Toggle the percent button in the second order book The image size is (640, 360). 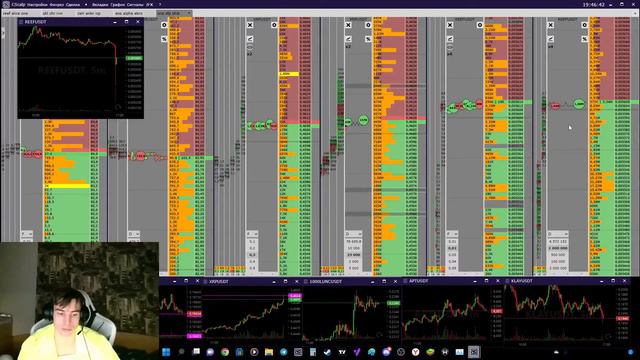[x=164, y=39]
